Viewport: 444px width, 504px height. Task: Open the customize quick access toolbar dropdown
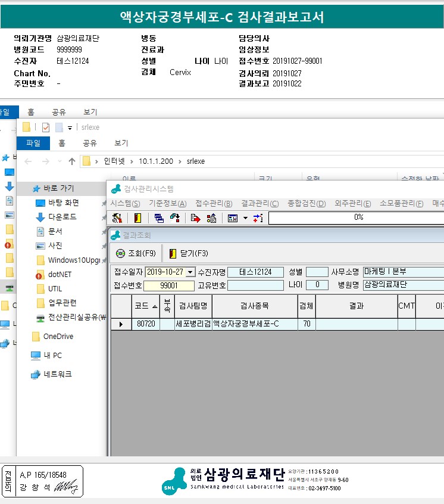[70, 128]
